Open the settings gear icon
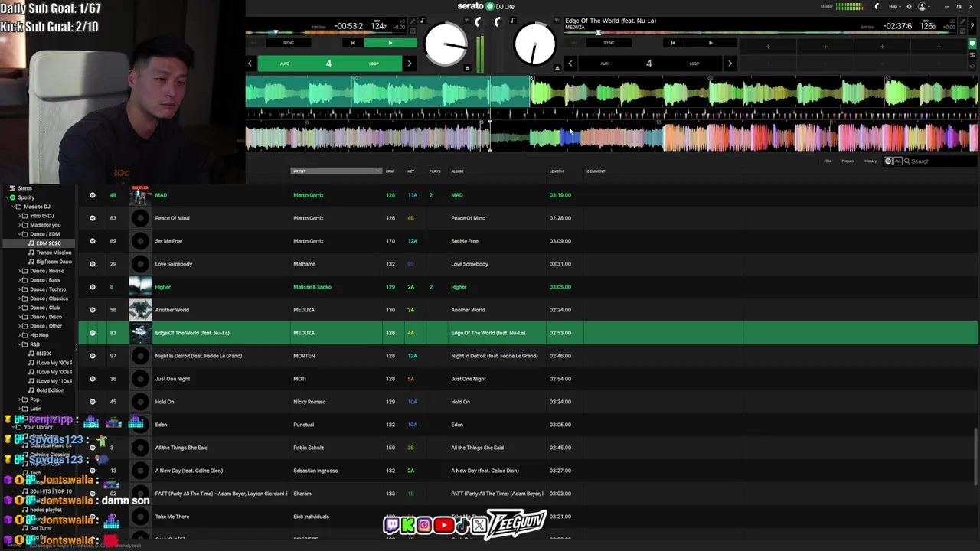This screenshot has width=980, height=551. click(909, 7)
